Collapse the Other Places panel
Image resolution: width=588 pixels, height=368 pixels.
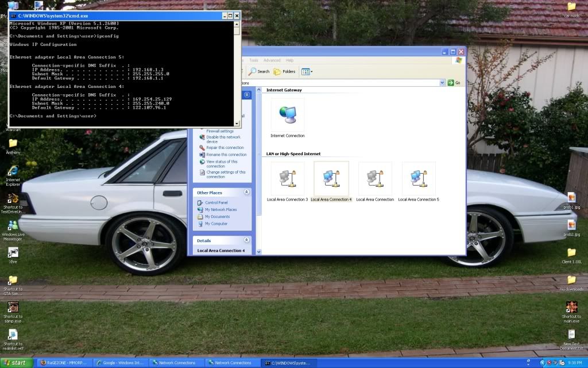coord(246,193)
